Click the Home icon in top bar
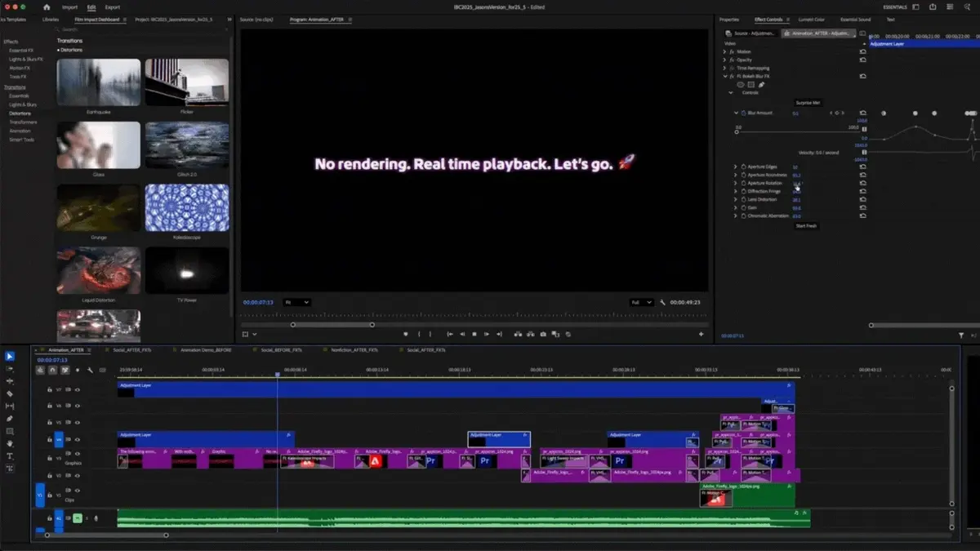The image size is (980, 551). [x=47, y=7]
